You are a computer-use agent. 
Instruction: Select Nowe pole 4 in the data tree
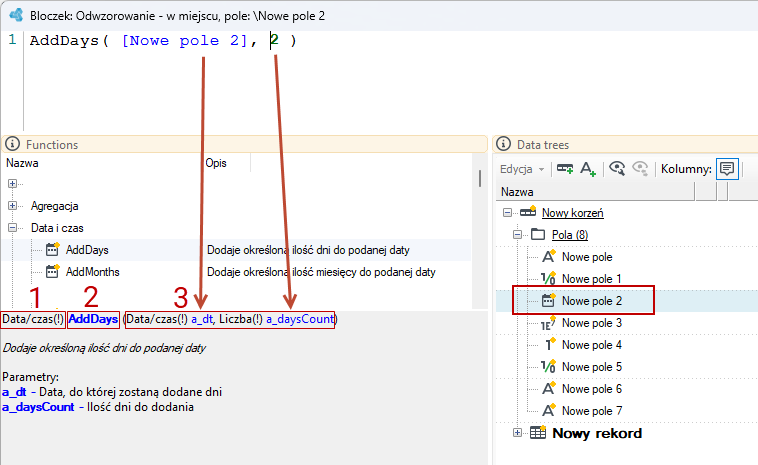[x=592, y=345]
